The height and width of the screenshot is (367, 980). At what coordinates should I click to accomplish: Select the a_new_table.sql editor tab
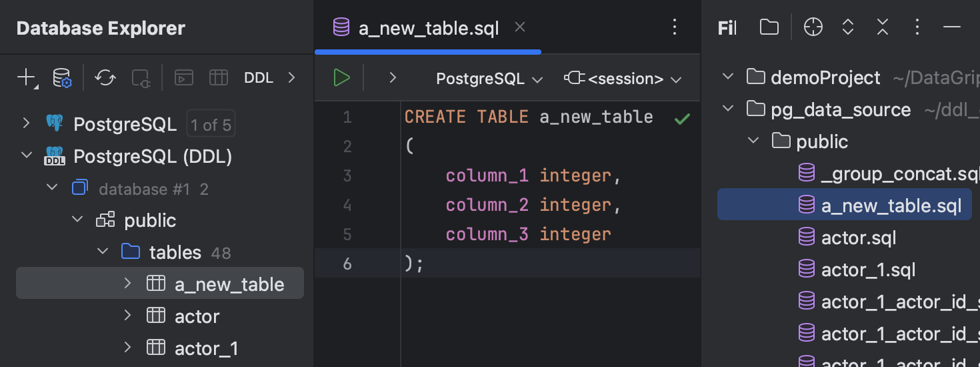pyautogui.click(x=428, y=28)
